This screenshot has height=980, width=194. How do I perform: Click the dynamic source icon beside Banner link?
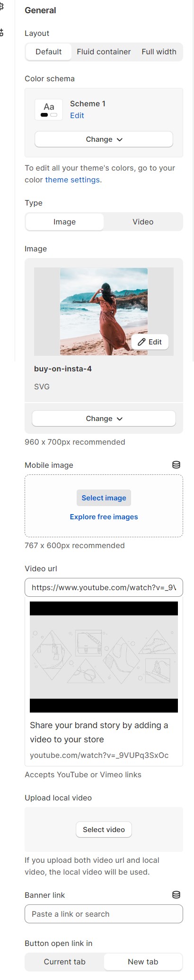click(x=176, y=895)
